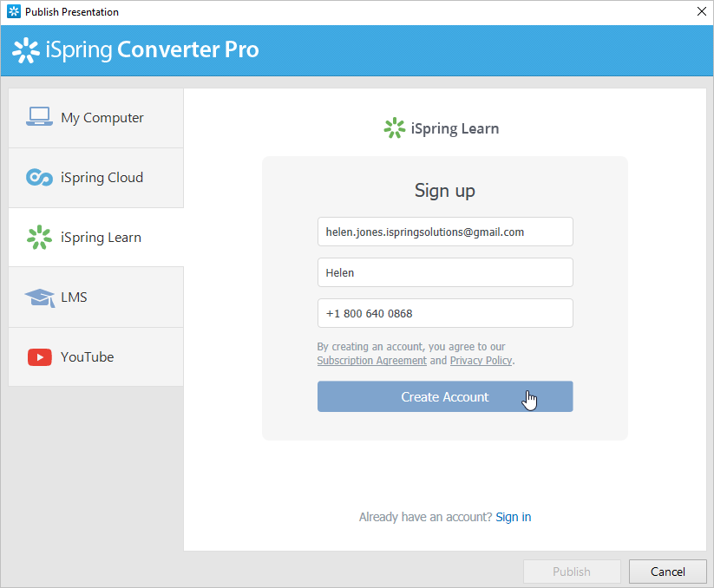Viewport: 714px width, 588px height.
Task: Switch to the iSpring Cloud tab
Action: (x=96, y=178)
